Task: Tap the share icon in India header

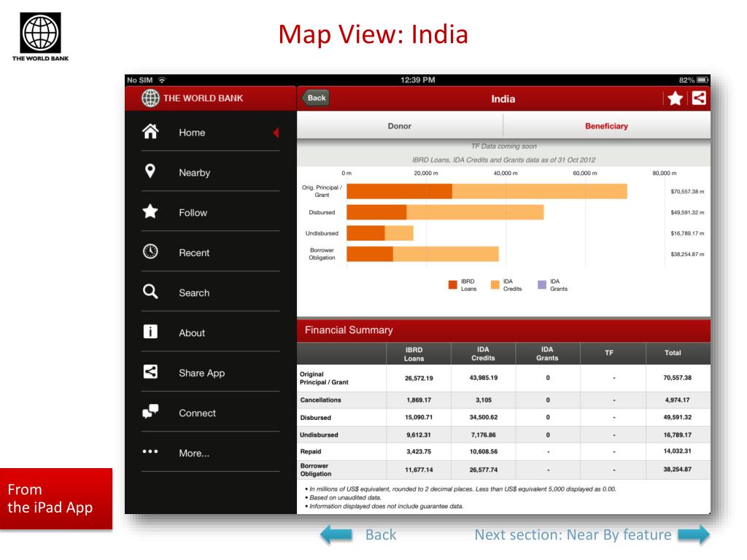Action: (699, 98)
